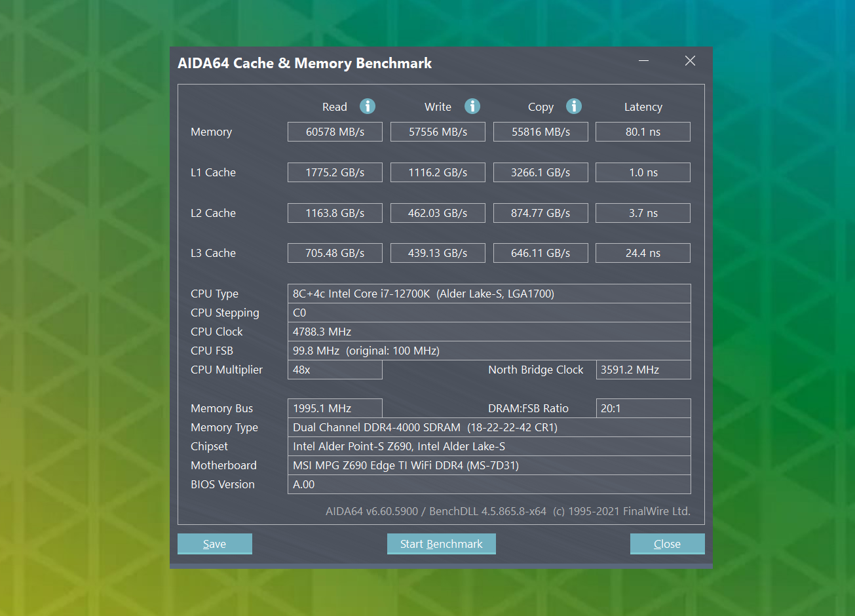Click L1 Cache Read 1775.2 GB/s
Screen dimensions: 855x616
tap(335, 172)
